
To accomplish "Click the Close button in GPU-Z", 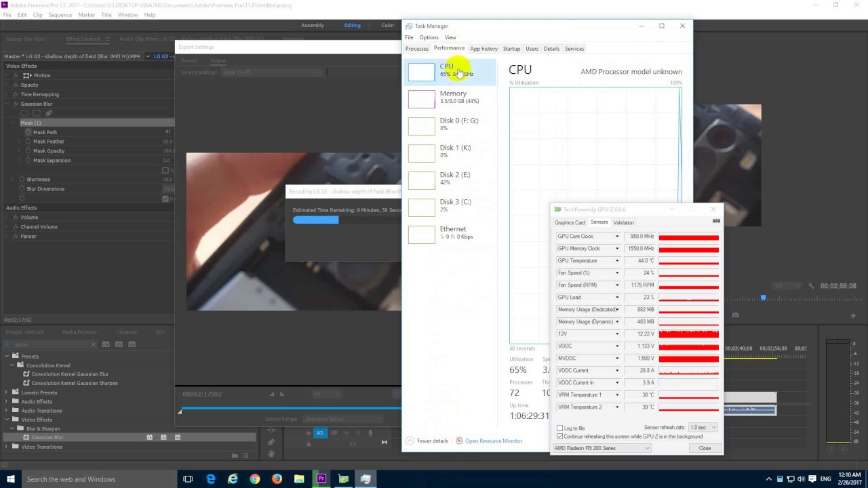I will (705, 448).
